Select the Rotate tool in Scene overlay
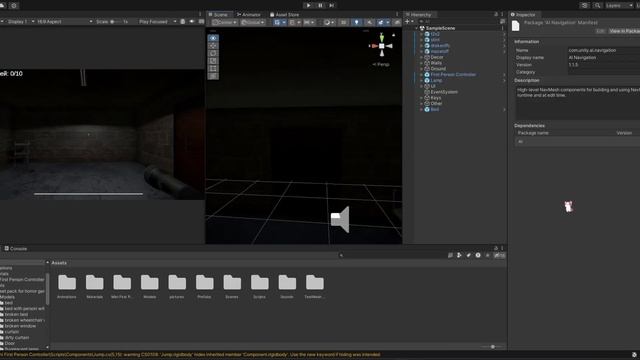Screen dimensions: 640x360 pos(213,53)
